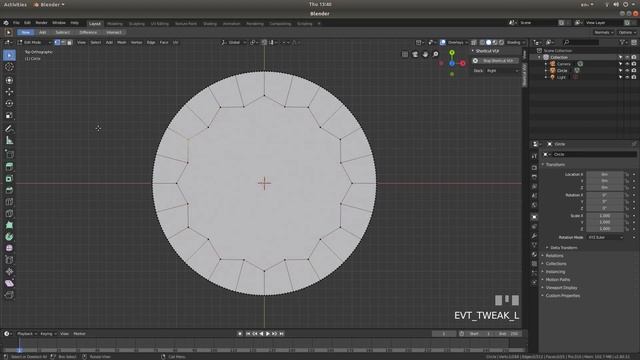Open the Render properties tab icon
This screenshot has height=360, width=640.
[x=534, y=167]
